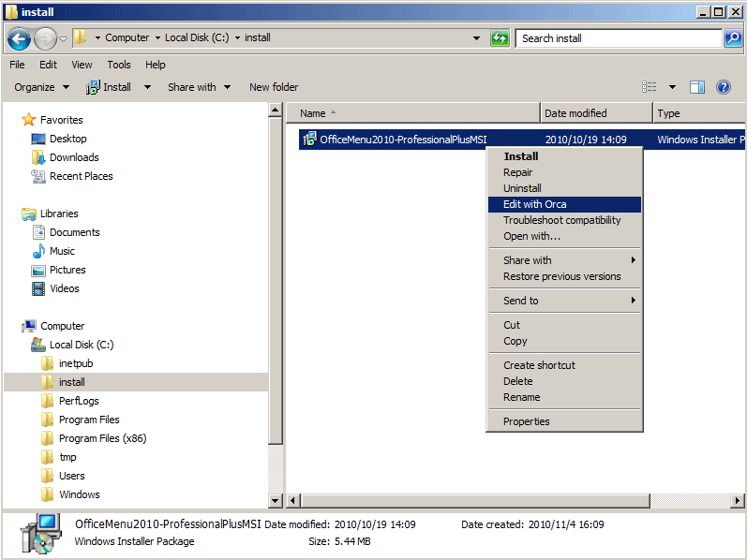Viewport: 747px width, 560px height.
Task: Click the Change your view icon
Action: [x=649, y=87]
